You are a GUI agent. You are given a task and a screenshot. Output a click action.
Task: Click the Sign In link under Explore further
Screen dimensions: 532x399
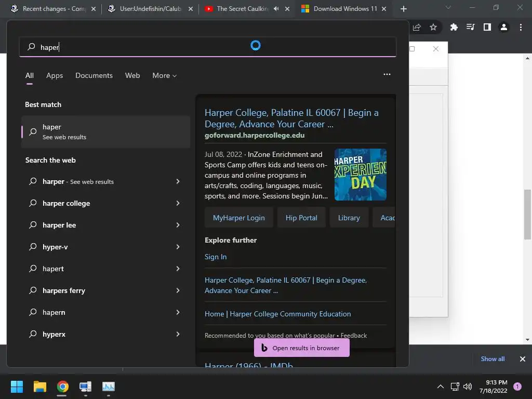pos(216,257)
